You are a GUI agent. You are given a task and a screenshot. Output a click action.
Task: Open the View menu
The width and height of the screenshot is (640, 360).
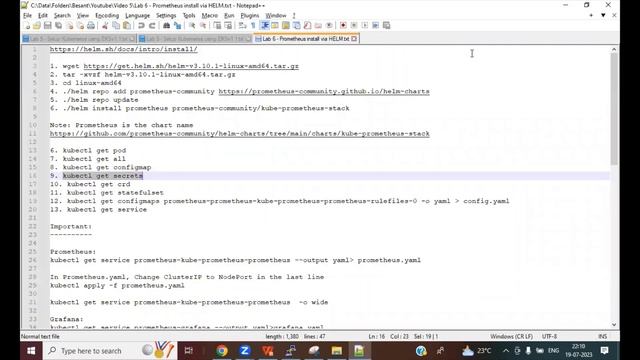(x=83, y=16)
